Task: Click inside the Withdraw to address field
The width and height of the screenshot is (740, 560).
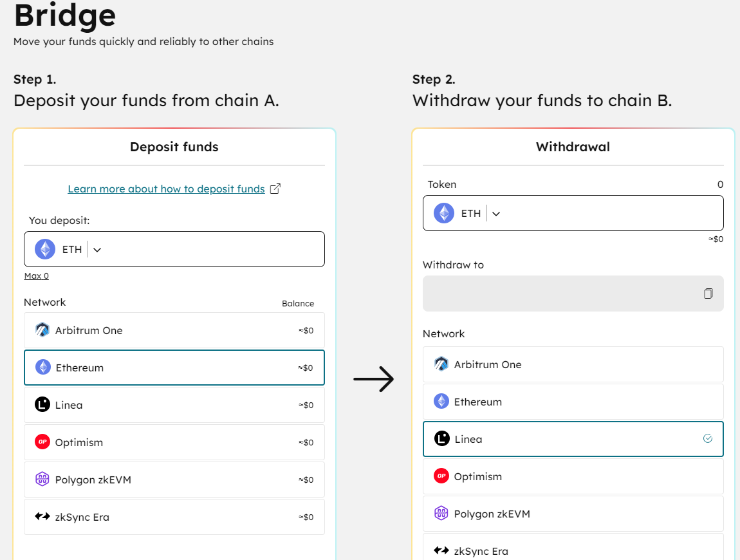Action: click(x=560, y=294)
